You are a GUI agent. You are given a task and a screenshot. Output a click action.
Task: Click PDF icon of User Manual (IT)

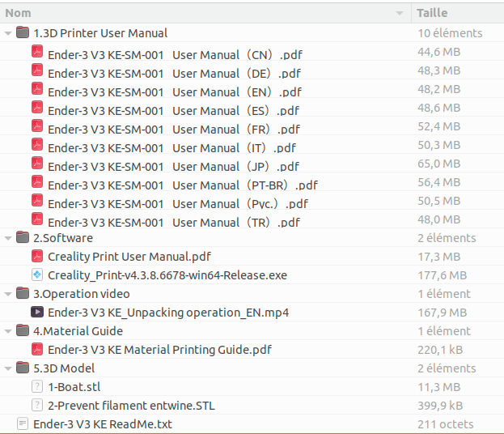(x=37, y=144)
